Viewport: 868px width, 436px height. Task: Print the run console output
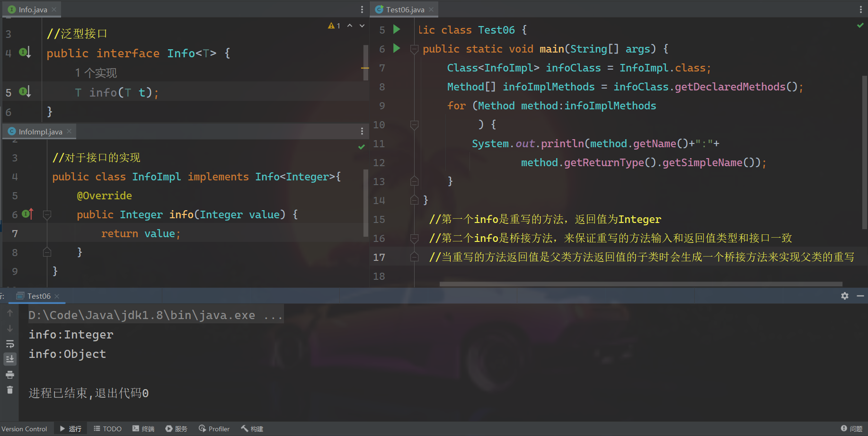(x=10, y=375)
